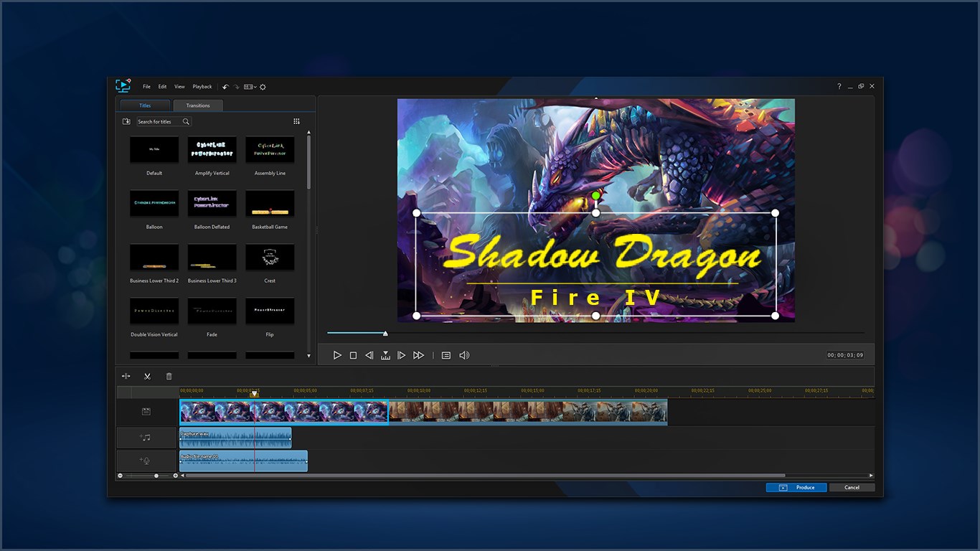Select the Audio file name 01 clip
This screenshot has height=551, width=980.
[x=243, y=461]
